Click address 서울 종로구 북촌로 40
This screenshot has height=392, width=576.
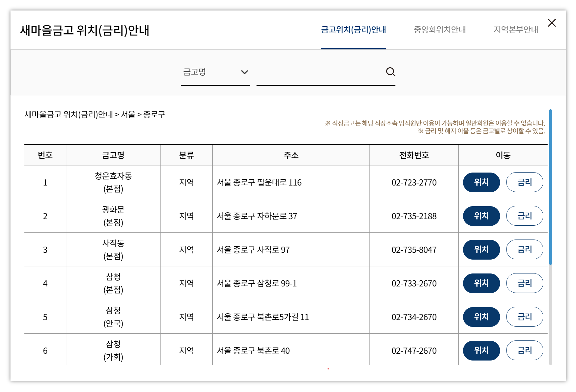[x=253, y=351]
